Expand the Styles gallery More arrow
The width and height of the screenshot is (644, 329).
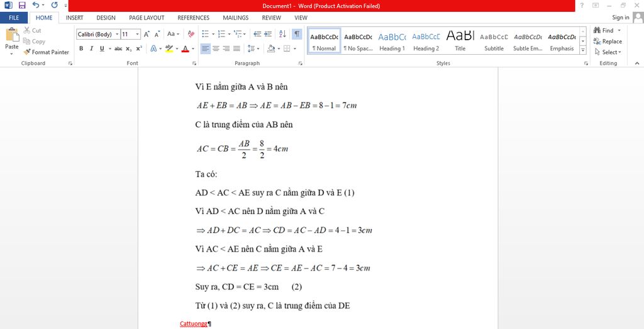pos(583,50)
